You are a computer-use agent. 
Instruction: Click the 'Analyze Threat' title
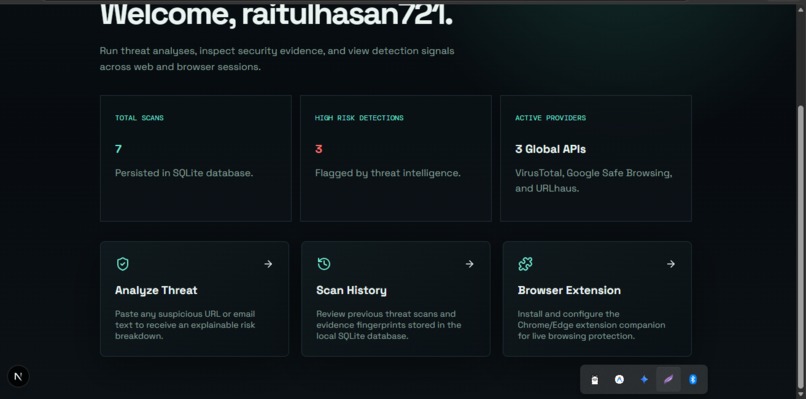156,291
